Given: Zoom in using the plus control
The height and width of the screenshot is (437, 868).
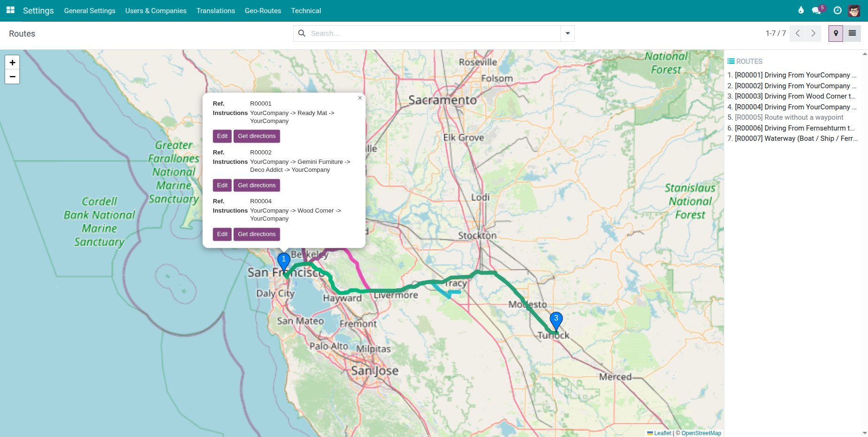Looking at the screenshot, I should pyautogui.click(x=12, y=62).
